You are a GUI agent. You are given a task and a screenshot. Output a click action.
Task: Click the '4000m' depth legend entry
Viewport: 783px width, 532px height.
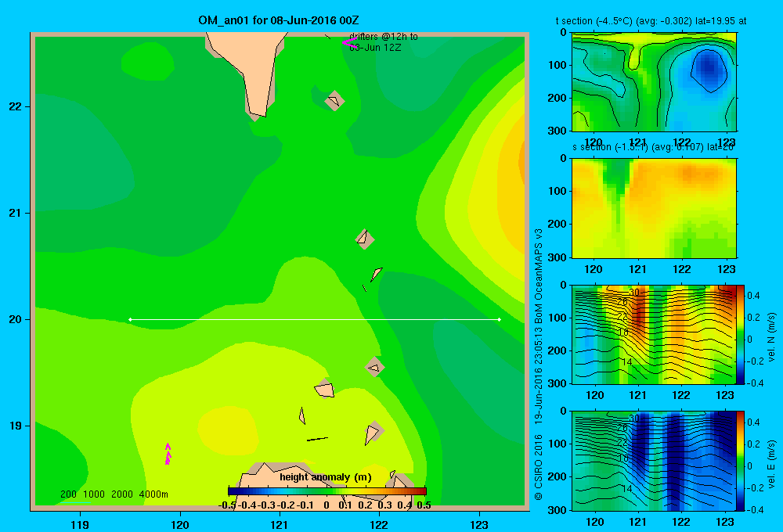153,494
